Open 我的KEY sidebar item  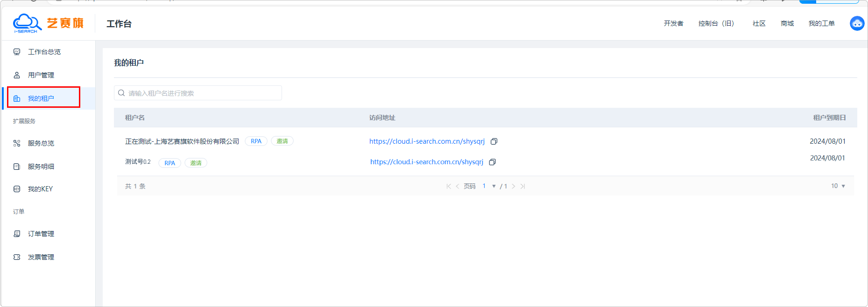(x=40, y=189)
